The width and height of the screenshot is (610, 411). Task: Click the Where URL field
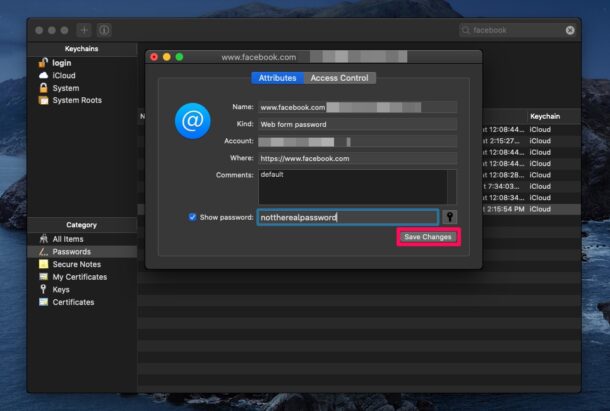[x=358, y=158]
